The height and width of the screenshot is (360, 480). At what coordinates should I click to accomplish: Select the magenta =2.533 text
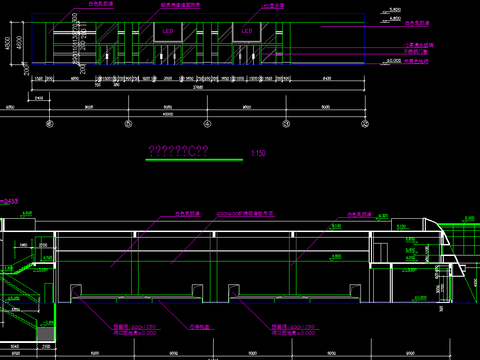[x=9, y=201]
